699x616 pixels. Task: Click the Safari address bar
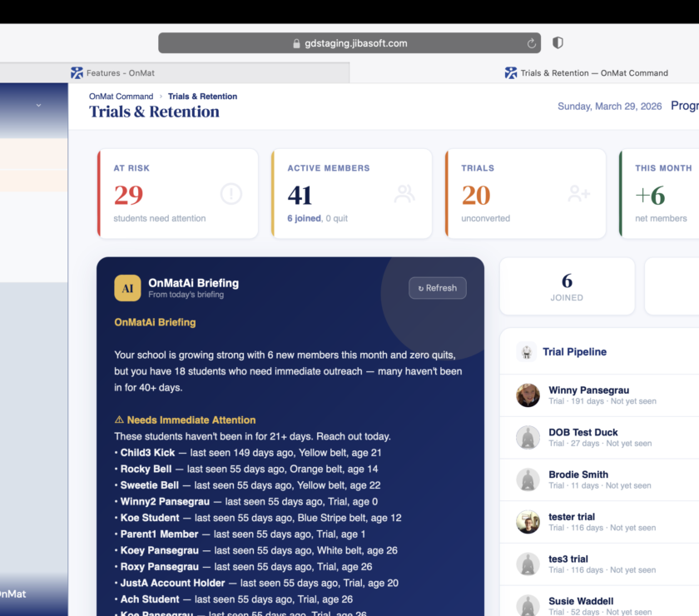[x=349, y=43]
